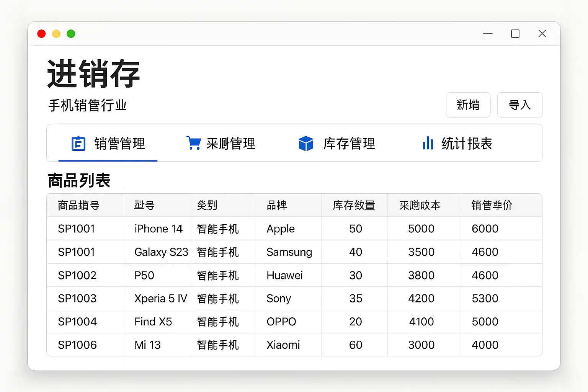Select product code SP1003
Screen dimensions: 588x392
tap(77, 299)
